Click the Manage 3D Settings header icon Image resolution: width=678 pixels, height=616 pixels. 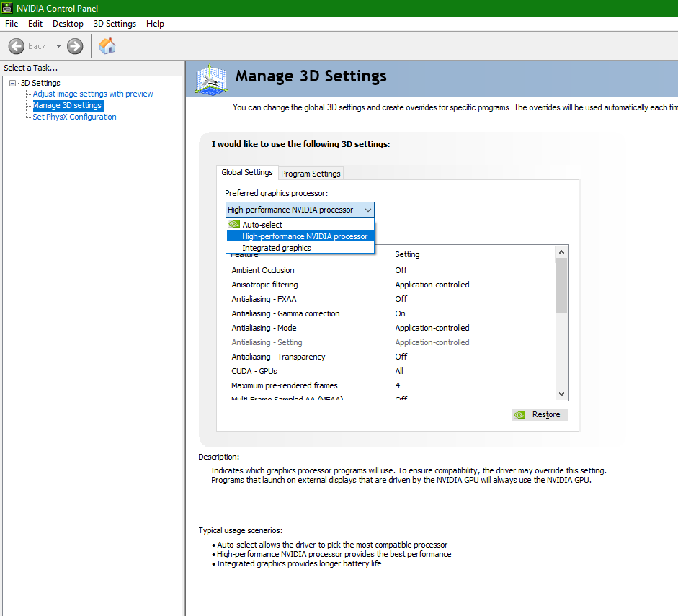pos(211,79)
